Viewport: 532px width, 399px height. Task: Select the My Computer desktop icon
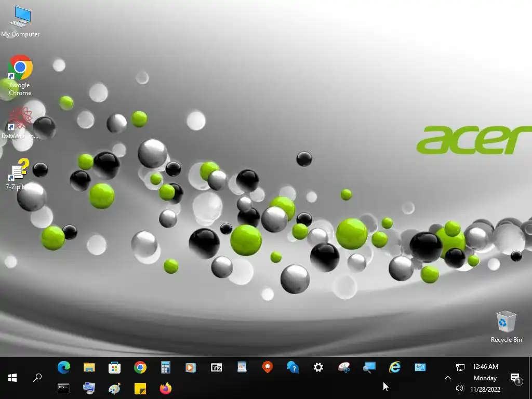pos(20,22)
